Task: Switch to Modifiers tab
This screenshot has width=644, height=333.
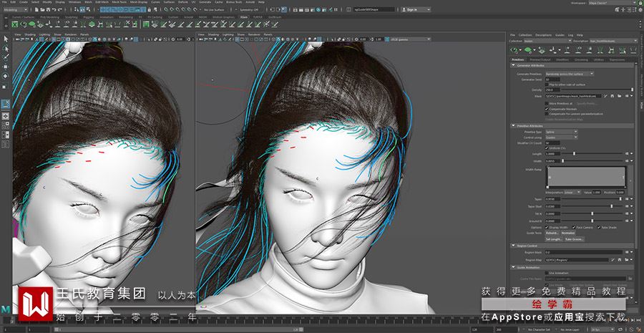Action: pos(562,60)
